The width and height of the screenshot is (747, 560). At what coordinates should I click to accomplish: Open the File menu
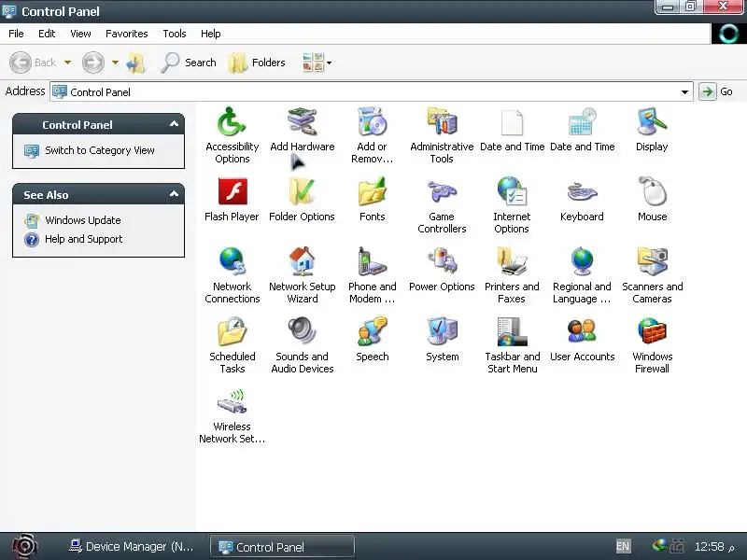16,34
